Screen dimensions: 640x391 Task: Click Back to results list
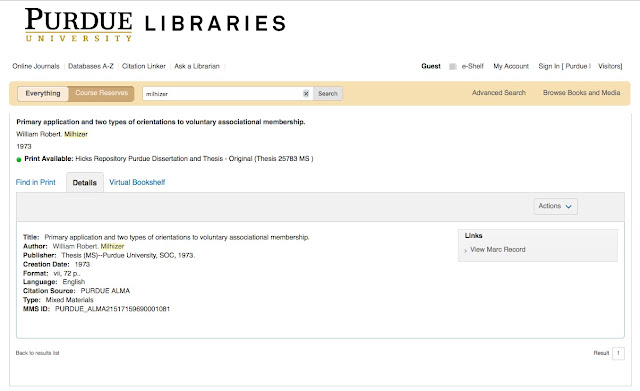pos(38,353)
